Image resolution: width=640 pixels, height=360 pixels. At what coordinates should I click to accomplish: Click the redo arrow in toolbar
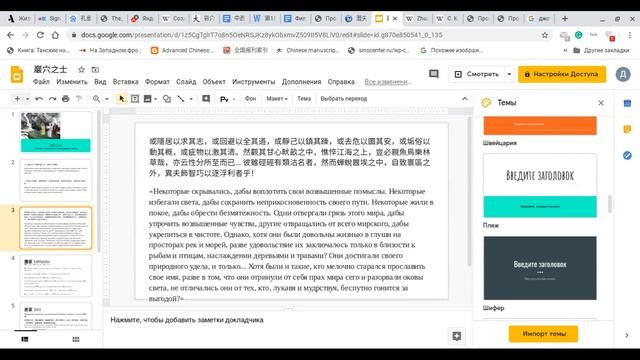(x=52, y=99)
